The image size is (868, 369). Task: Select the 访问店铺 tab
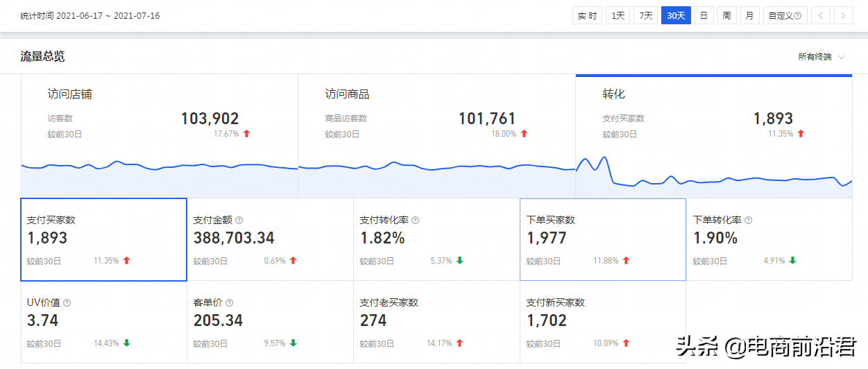[160, 136]
